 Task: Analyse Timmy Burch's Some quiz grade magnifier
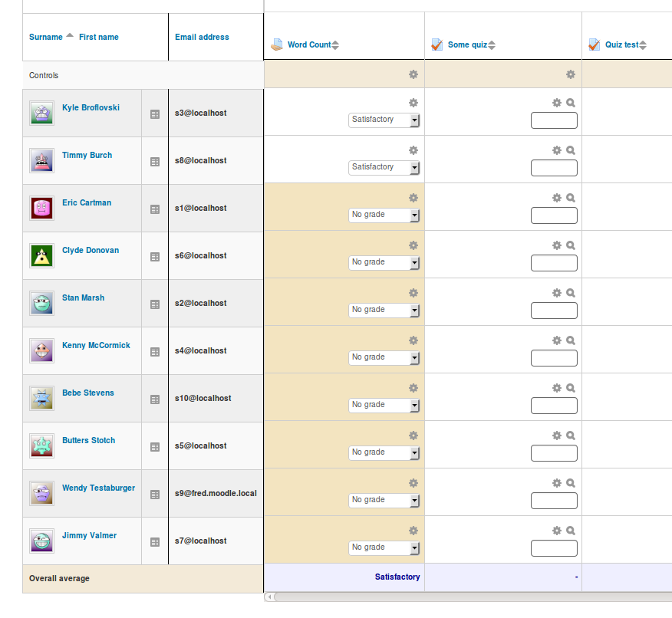click(x=571, y=150)
